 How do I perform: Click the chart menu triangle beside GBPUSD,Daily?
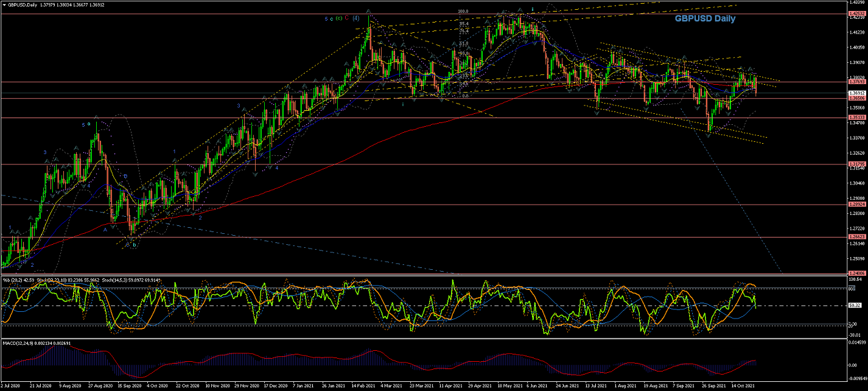tap(4, 4)
